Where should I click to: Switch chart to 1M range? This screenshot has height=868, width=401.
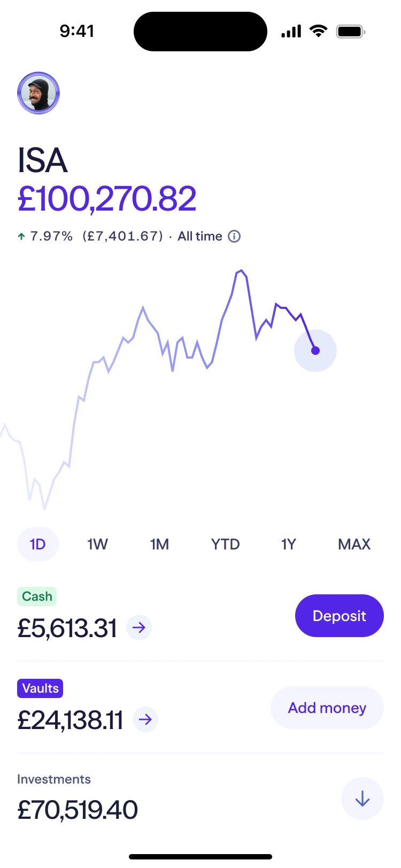pyautogui.click(x=159, y=544)
